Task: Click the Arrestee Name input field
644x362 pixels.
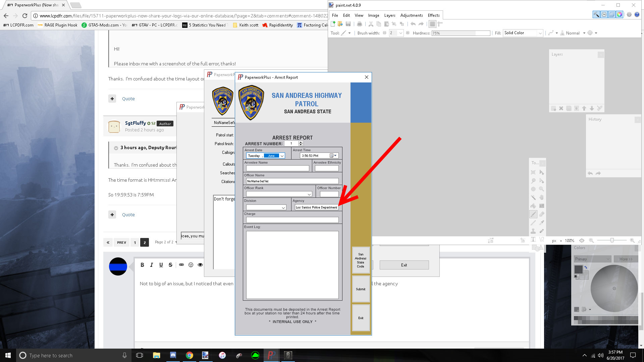Action: click(277, 168)
